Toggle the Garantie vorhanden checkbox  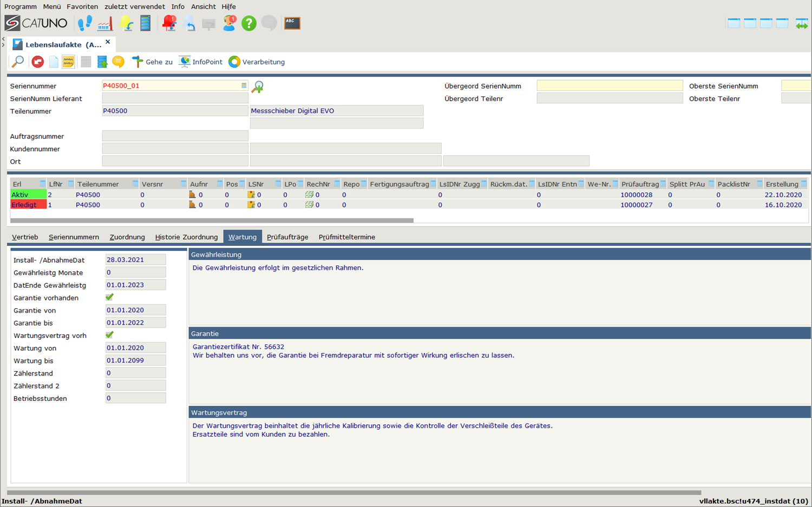point(110,297)
